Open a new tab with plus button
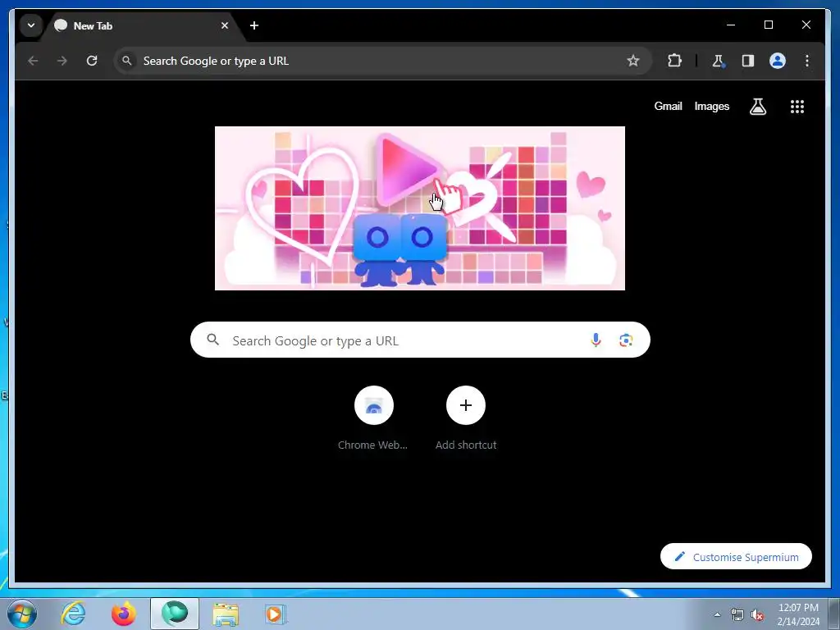This screenshot has height=630, width=840. [x=254, y=25]
